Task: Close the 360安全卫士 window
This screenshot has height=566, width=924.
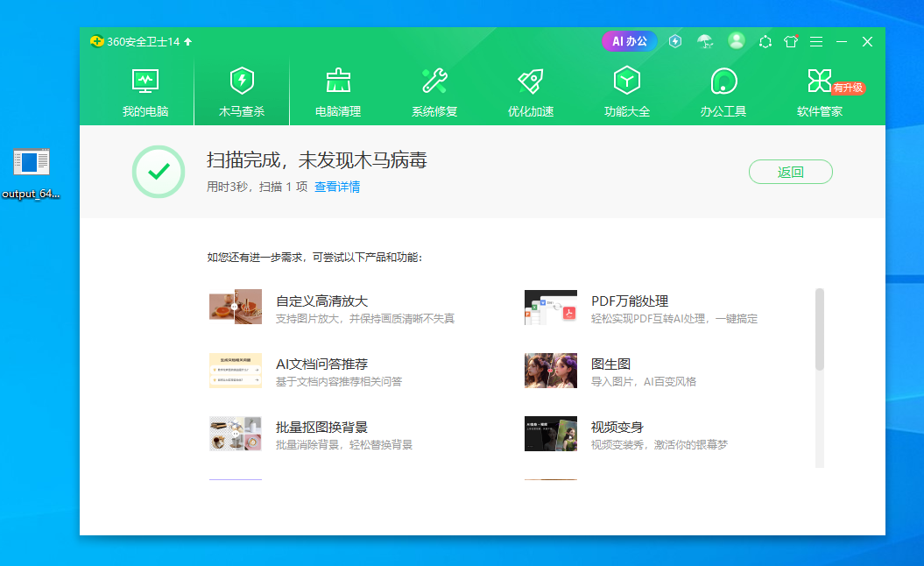Action: pyautogui.click(x=867, y=42)
